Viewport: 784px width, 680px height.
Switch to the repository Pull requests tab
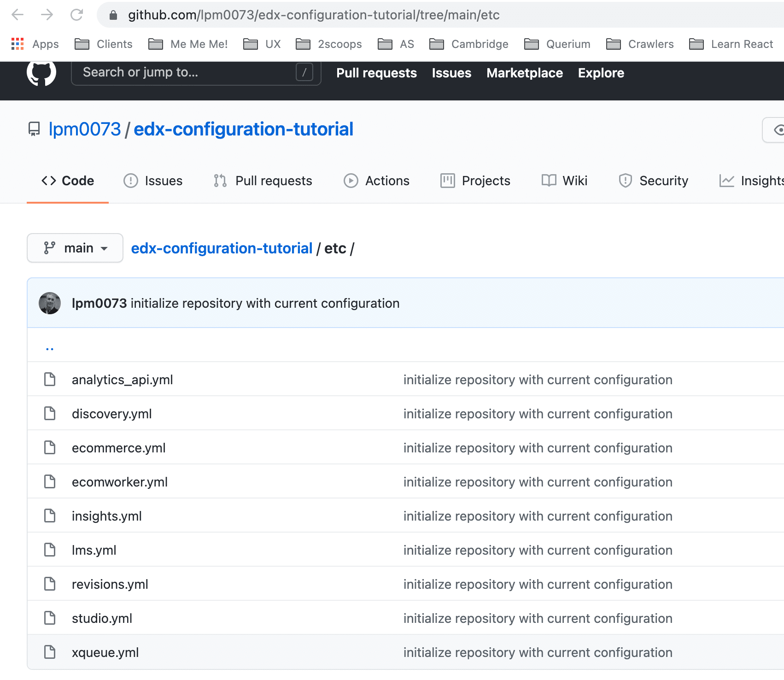point(263,181)
